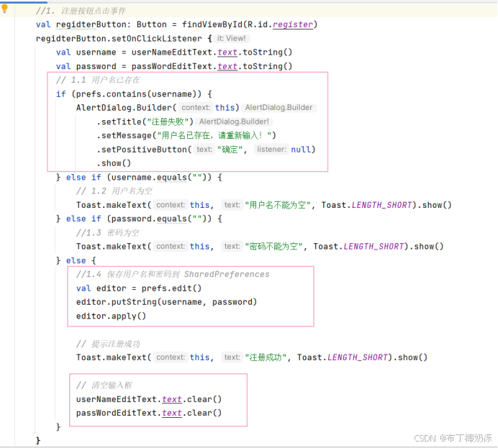Click the comment '// 清空输入框'
The height and width of the screenshot is (448, 498).
(x=104, y=385)
